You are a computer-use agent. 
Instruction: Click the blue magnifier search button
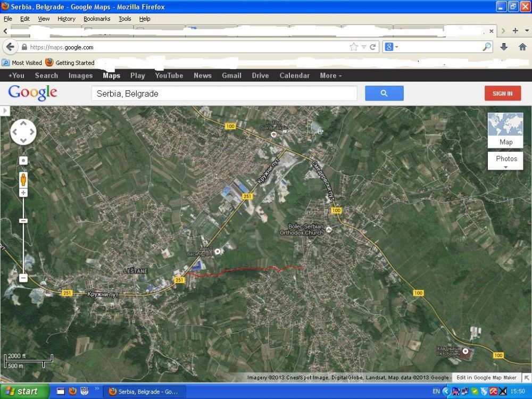384,93
